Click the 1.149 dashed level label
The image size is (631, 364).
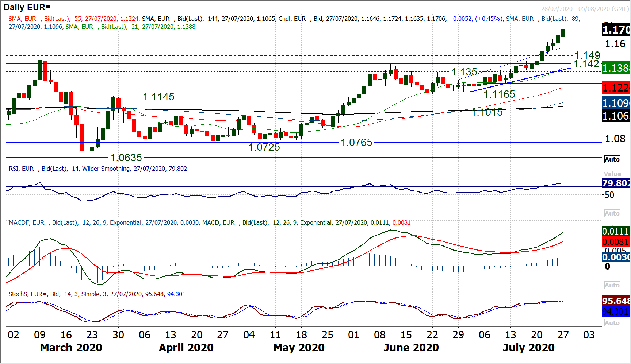pyautogui.click(x=587, y=55)
